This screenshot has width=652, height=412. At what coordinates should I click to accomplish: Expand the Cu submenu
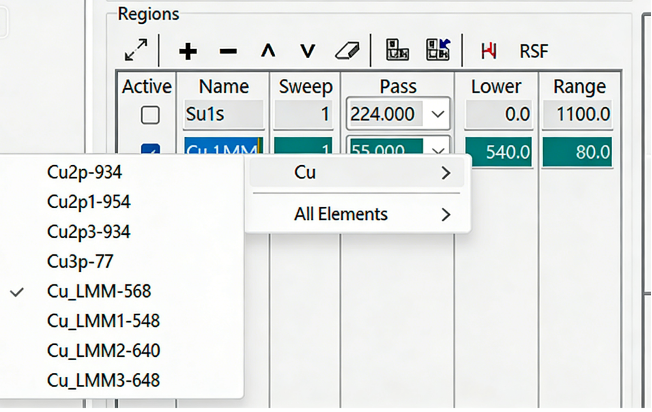click(x=357, y=172)
